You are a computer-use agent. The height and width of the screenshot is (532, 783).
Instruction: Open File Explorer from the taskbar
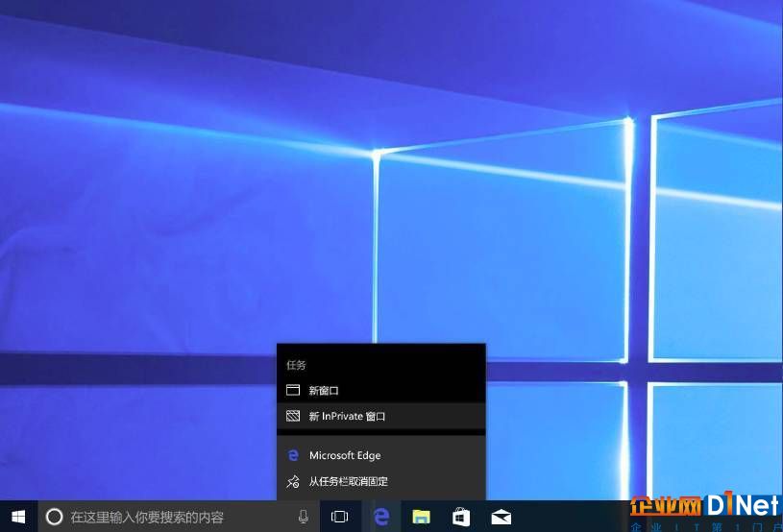pos(421,517)
